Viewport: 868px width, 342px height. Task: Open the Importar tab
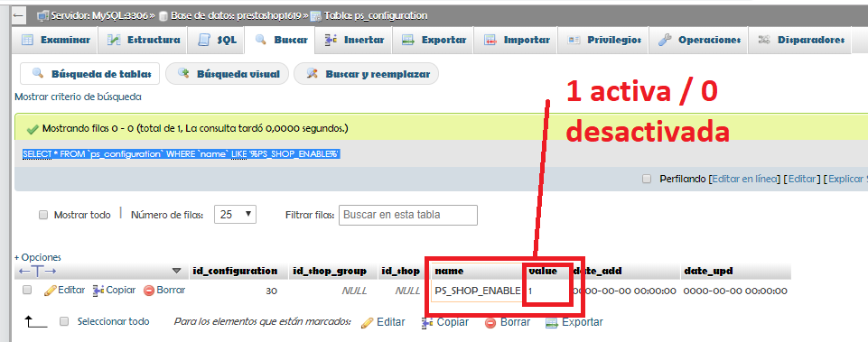(517, 40)
